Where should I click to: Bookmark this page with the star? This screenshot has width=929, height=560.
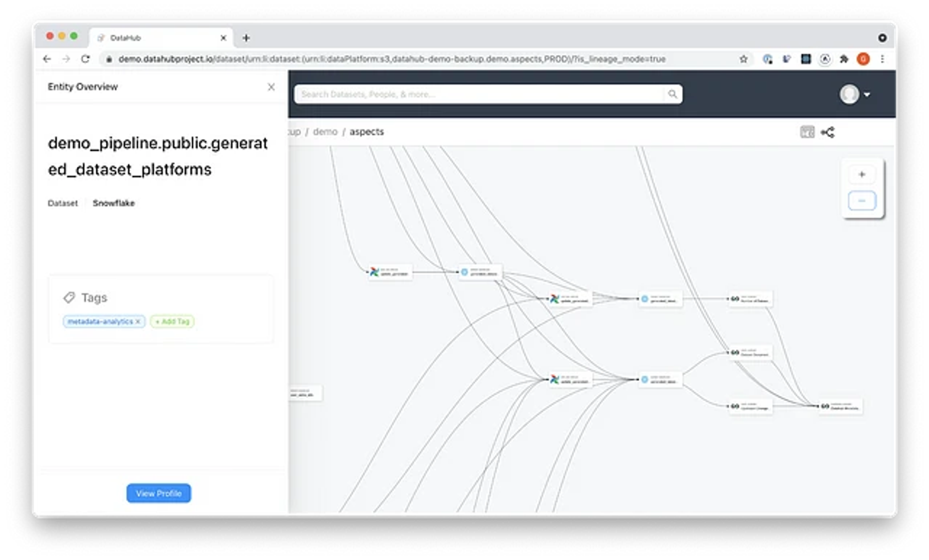point(744,59)
